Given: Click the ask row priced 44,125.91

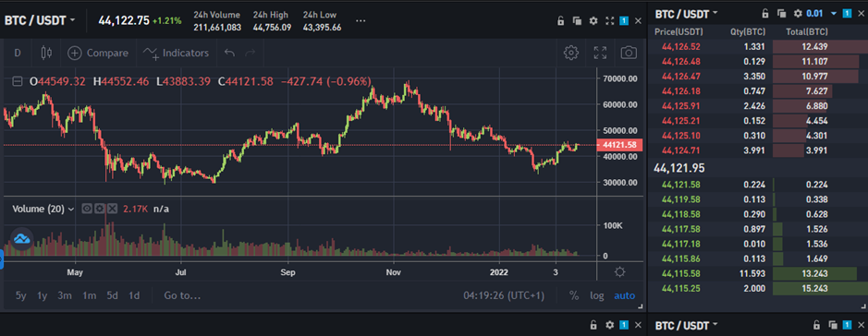Looking at the screenshot, I should 758,105.
